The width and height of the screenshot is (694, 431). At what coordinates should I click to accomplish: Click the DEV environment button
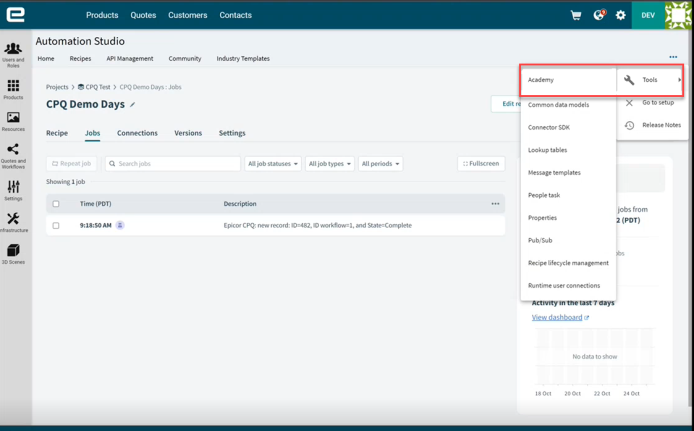click(x=648, y=15)
